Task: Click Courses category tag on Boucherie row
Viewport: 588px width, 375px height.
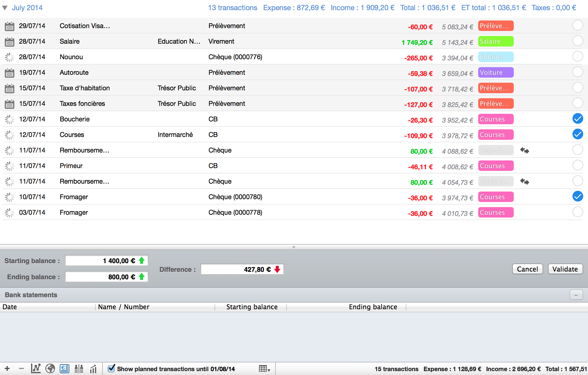Action: pyautogui.click(x=496, y=119)
